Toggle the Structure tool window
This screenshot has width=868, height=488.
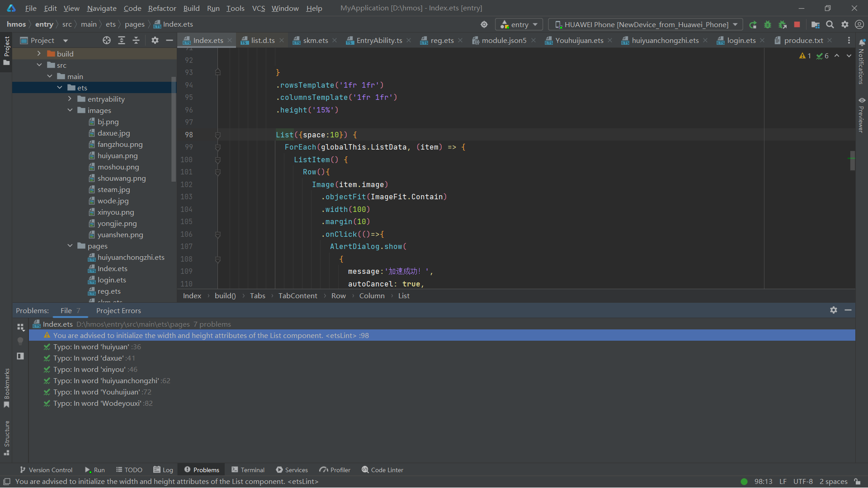(x=6, y=438)
